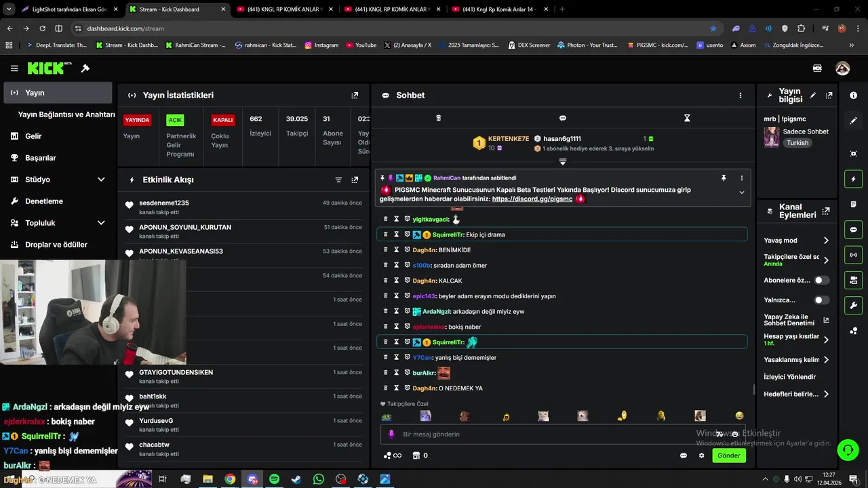Screen dimensions: 868x488
Task: Click the wand icon next to Kick logo
Action: (x=85, y=68)
